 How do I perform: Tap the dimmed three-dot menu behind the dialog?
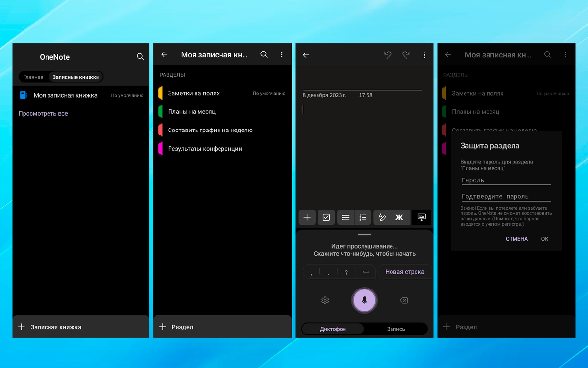(x=565, y=55)
